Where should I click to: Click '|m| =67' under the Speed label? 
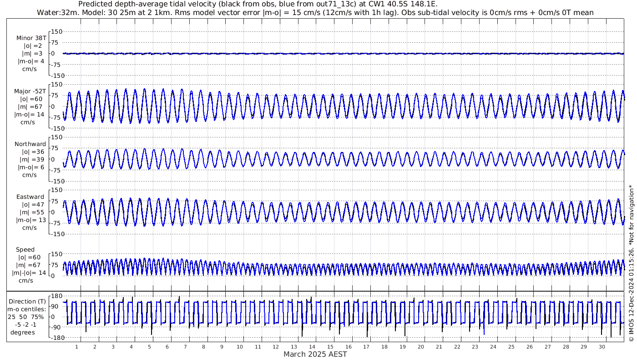point(29,265)
